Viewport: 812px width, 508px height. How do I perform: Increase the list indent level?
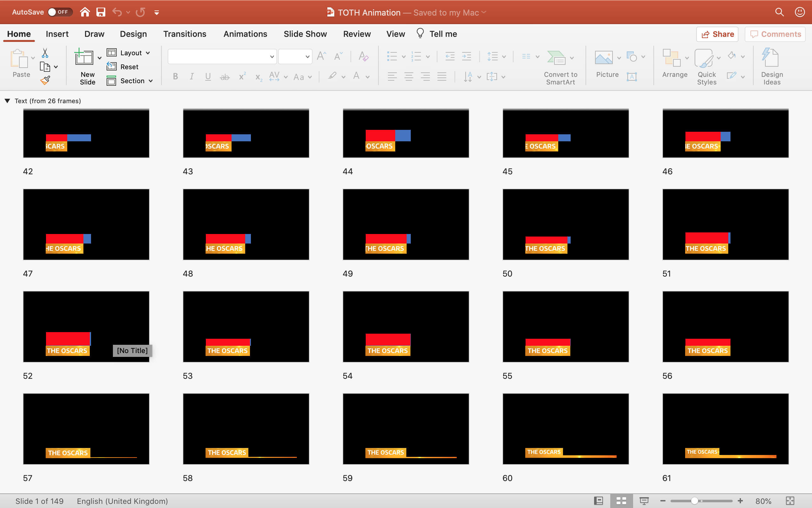(x=466, y=57)
